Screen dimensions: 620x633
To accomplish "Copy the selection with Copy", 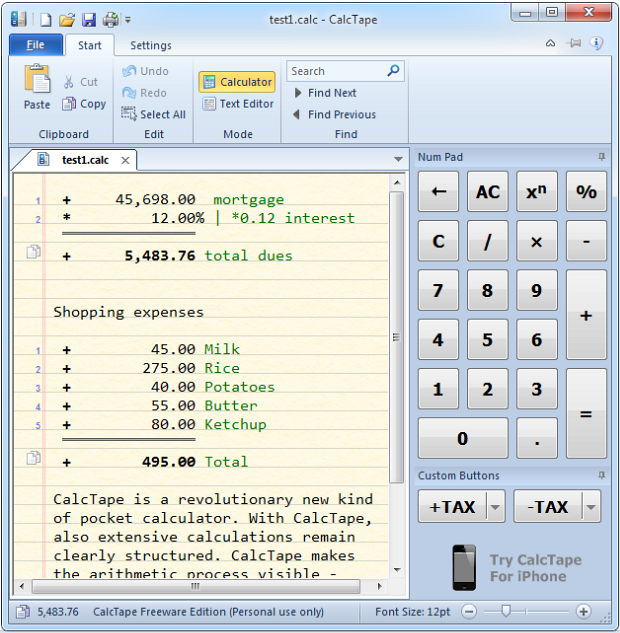I will coord(84,104).
